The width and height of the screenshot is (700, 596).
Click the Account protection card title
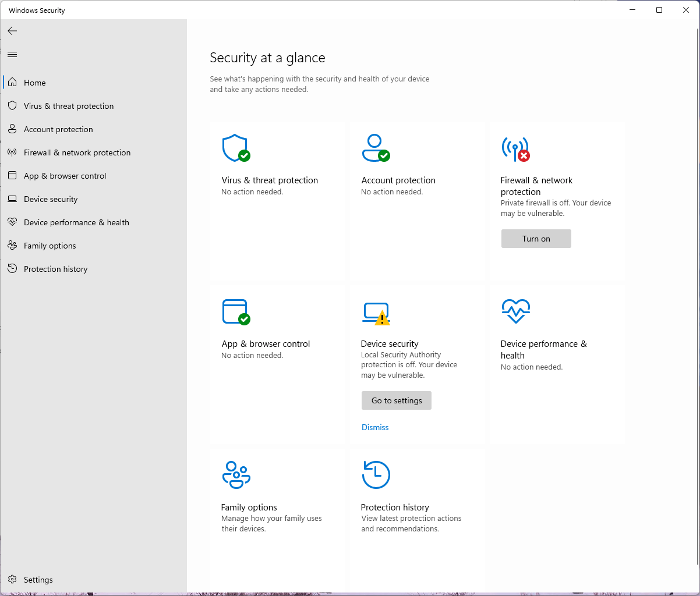[x=398, y=180]
